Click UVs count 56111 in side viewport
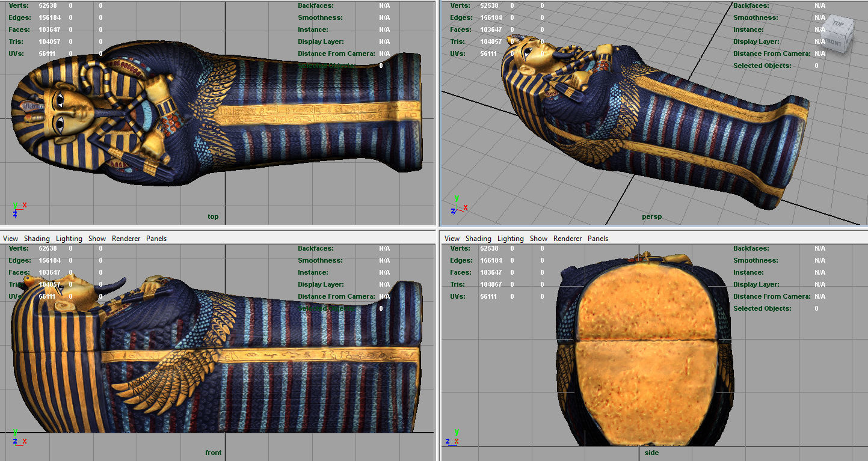 click(x=489, y=296)
